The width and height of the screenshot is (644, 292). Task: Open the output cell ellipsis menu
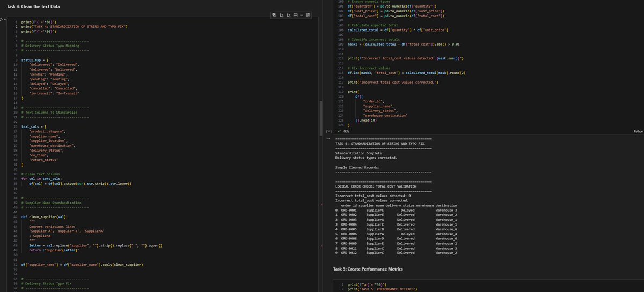pos(328,139)
